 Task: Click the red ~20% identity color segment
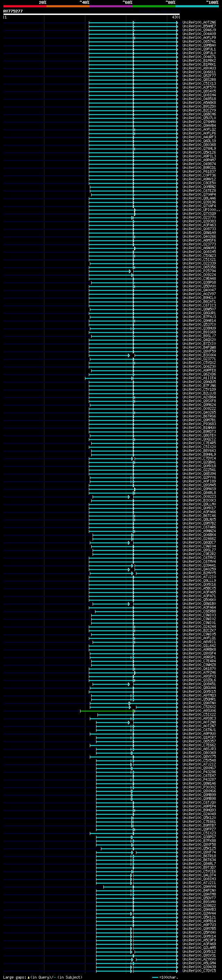(x=25, y=6)
